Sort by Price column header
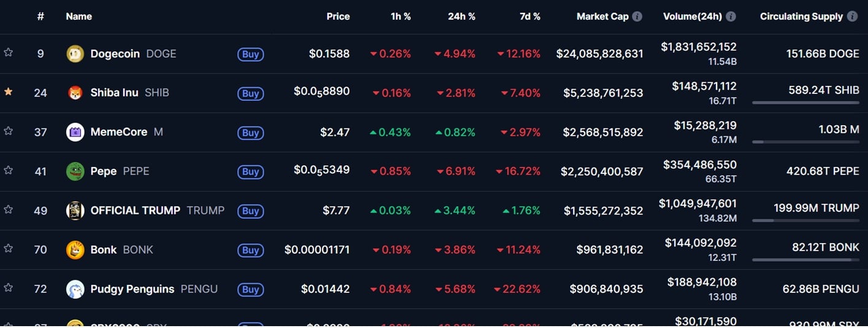Image resolution: width=868 pixels, height=328 pixels. 338,17
